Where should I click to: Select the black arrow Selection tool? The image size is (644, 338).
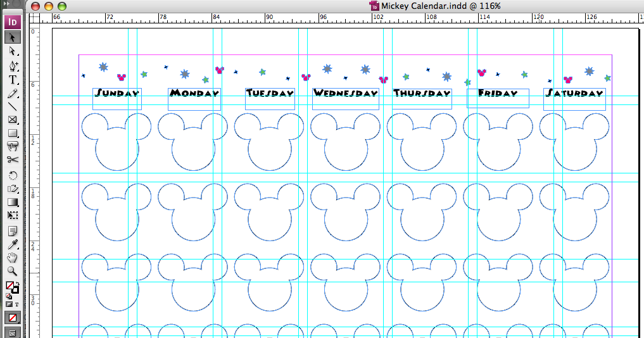coord(12,37)
